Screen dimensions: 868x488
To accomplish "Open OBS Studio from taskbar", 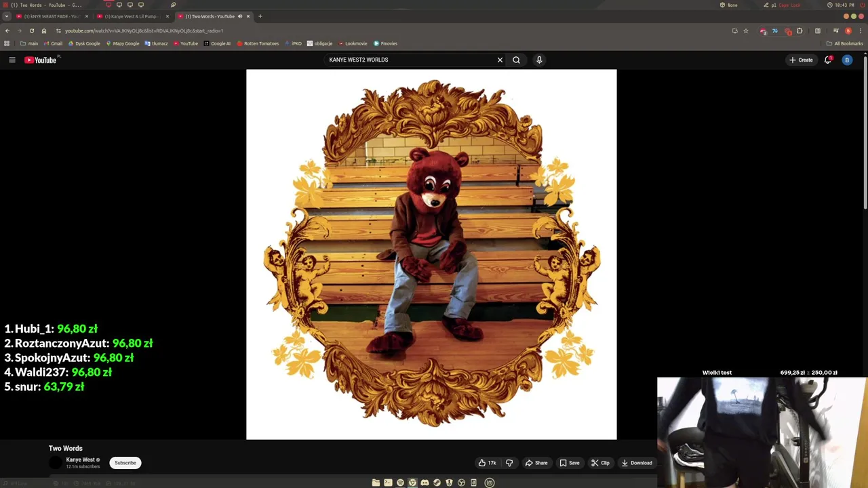I will 461,483.
